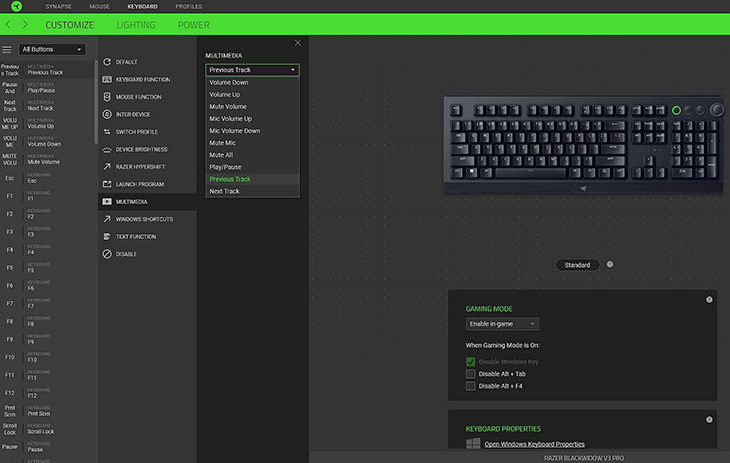Click the volume dial on the keyboard image
This screenshot has height=463, width=730.
(x=717, y=110)
